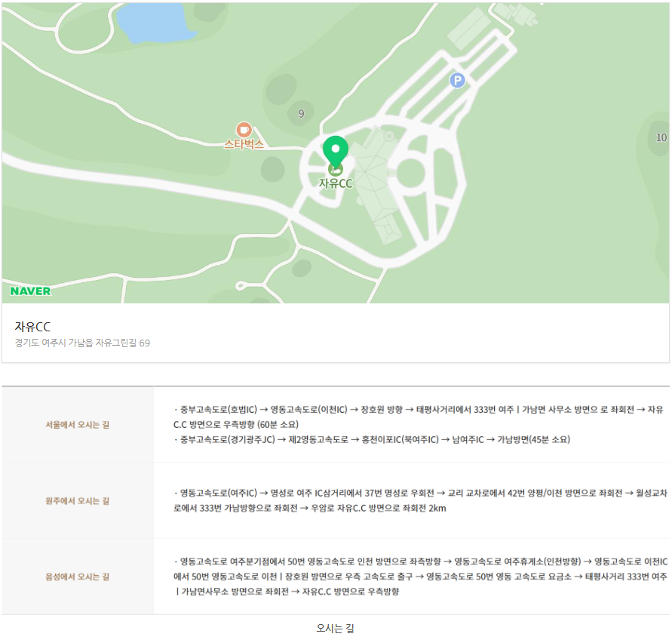Click the green location pin marker
The image size is (672, 643).
click(x=336, y=151)
